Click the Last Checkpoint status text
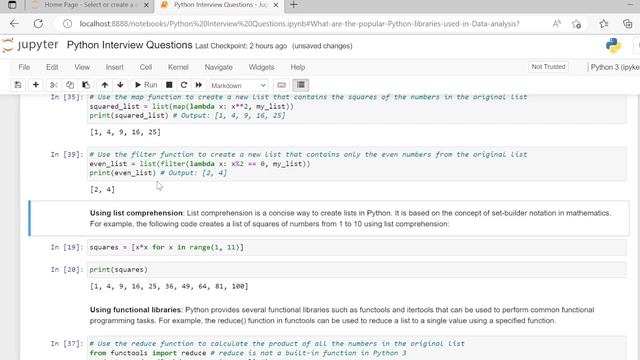The image size is (640, 360). click(241, 46)
